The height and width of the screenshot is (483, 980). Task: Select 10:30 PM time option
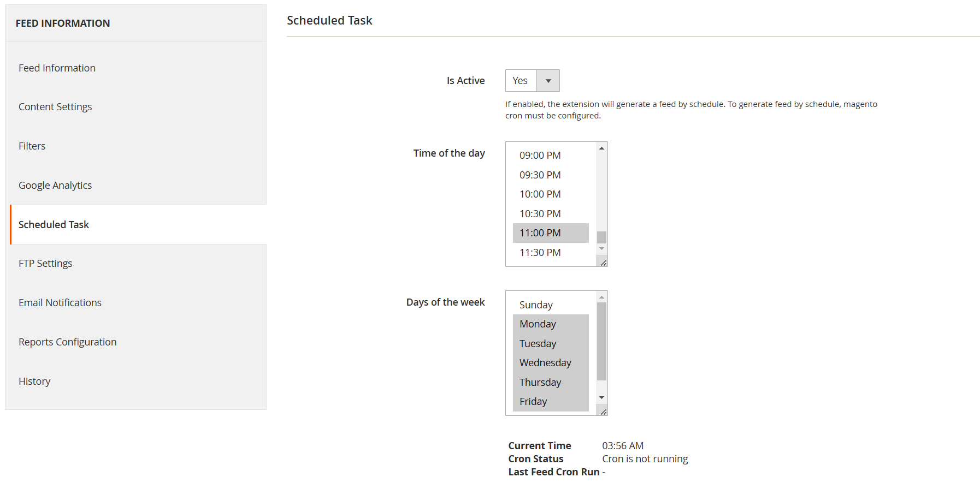coord(540,214)
